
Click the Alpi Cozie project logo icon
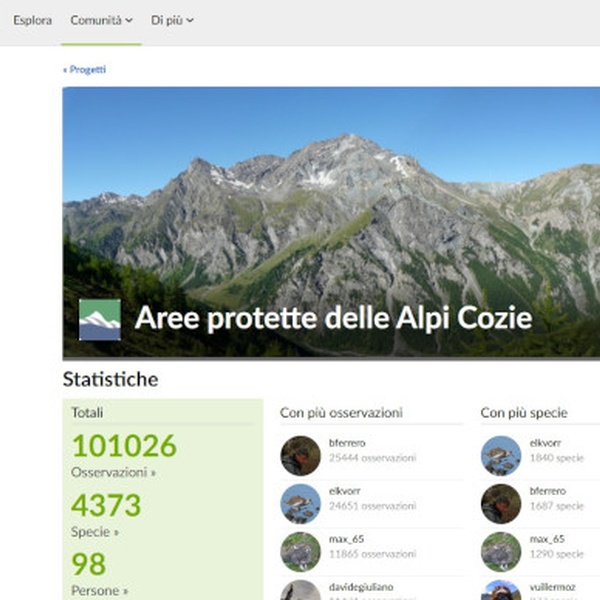100,320
